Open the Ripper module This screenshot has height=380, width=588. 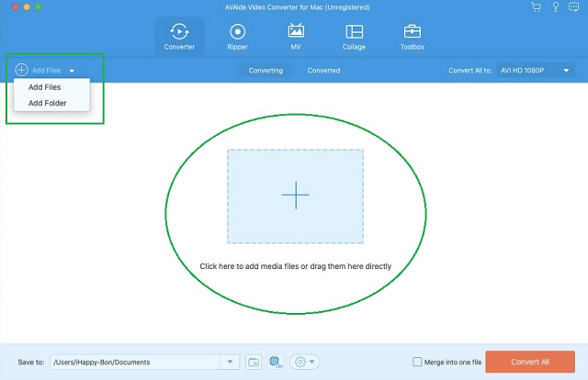tap(237, 37)
